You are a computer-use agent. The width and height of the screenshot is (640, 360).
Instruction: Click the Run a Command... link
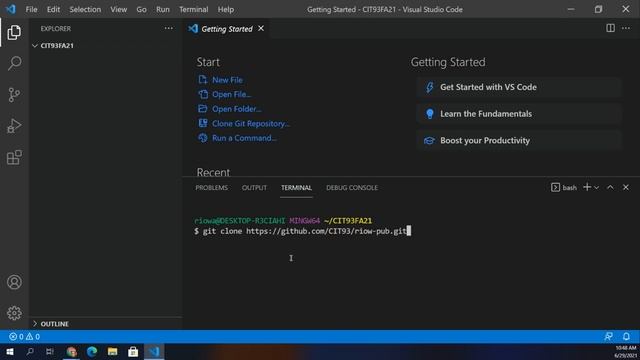[x=244, y=138]
